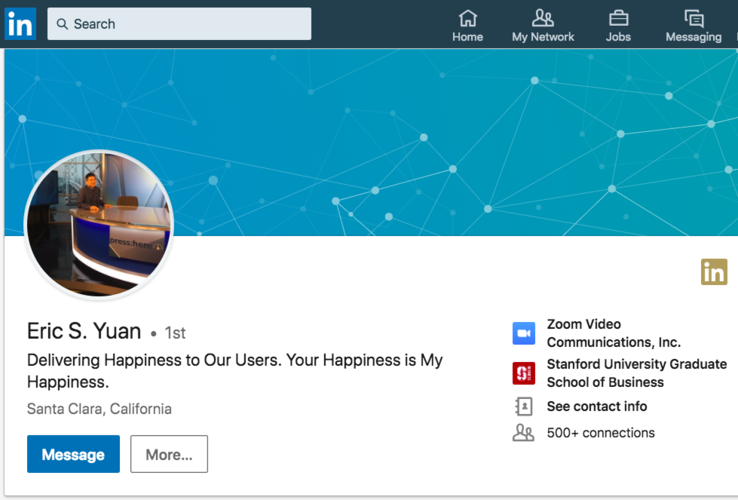This screenshot has width=738, height=500.
Task: Click the 1st connection degree label
Action: tap(175, 333)
